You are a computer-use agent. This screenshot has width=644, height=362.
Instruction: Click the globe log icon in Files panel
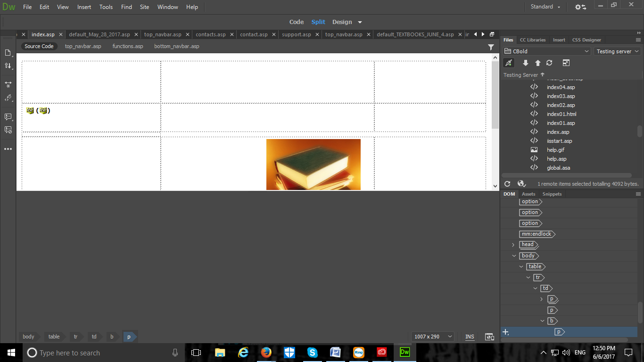click(x=521, y=184)
